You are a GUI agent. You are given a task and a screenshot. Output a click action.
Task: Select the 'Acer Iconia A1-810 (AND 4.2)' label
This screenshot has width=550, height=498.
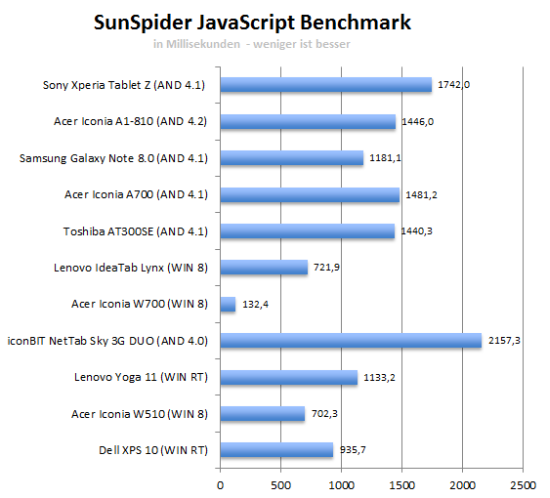[x=130, y=121]
